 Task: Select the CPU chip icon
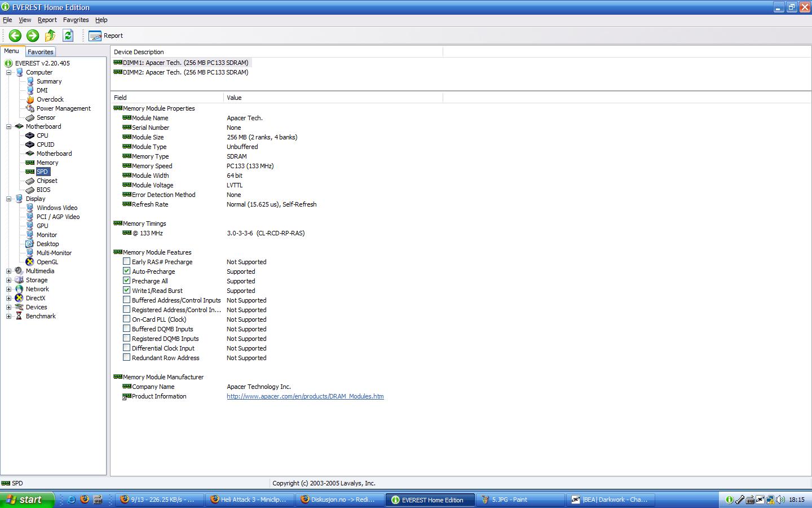(x=30, y=135)
